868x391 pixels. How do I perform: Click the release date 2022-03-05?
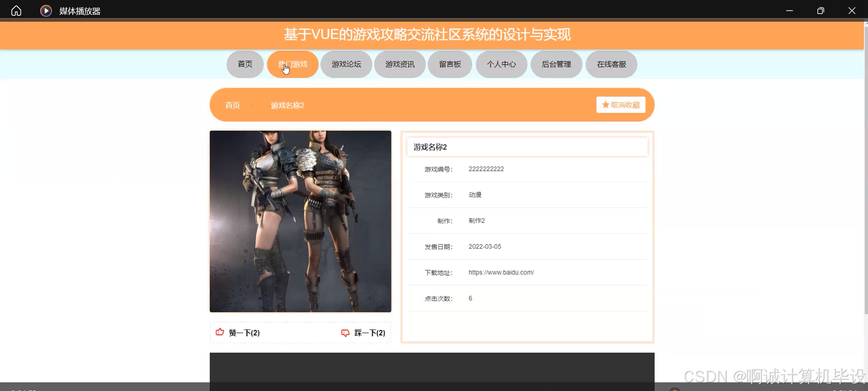(485, 246)
